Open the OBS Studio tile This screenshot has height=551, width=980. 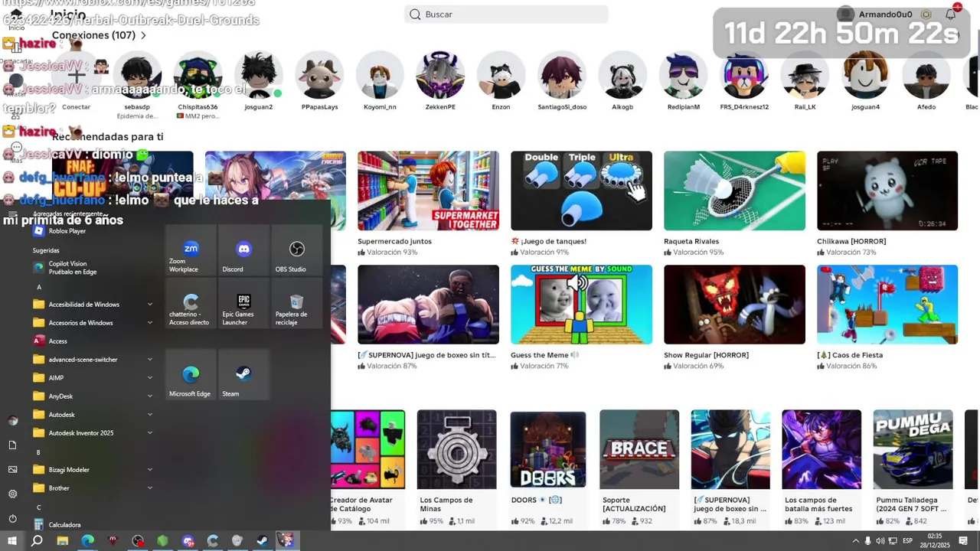pyautogui.click(x=296, y=249)
